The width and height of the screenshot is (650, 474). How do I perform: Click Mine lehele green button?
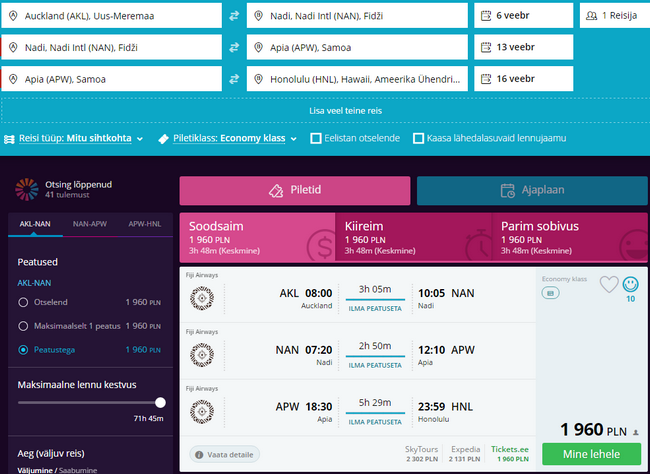click(x=592, y=454)
